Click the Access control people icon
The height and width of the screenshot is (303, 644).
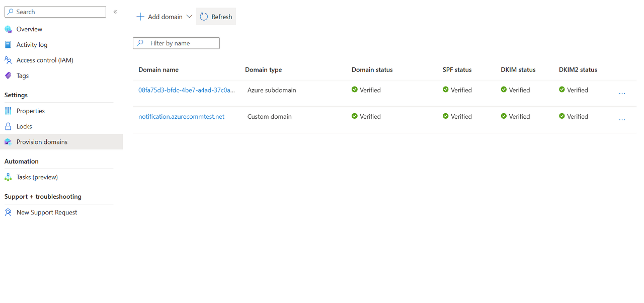[8, 60]
